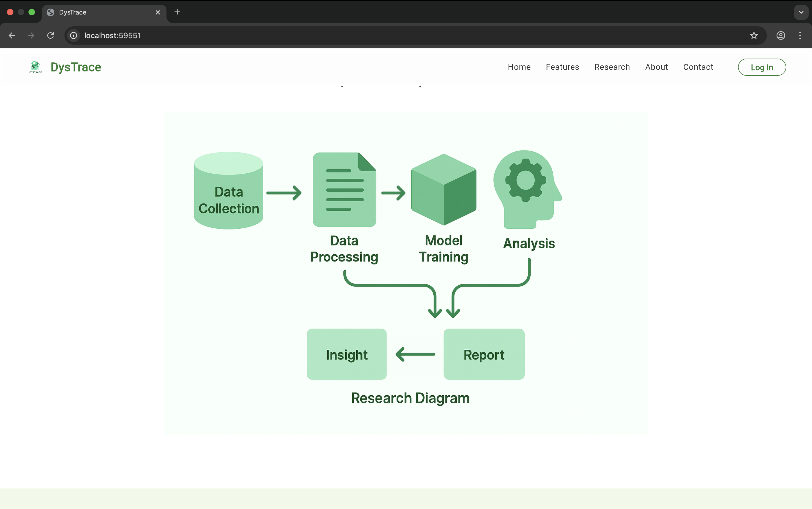This screenshot has height=509, width=812.
Task: Open the browser profile icon
Action: point(781,35)
